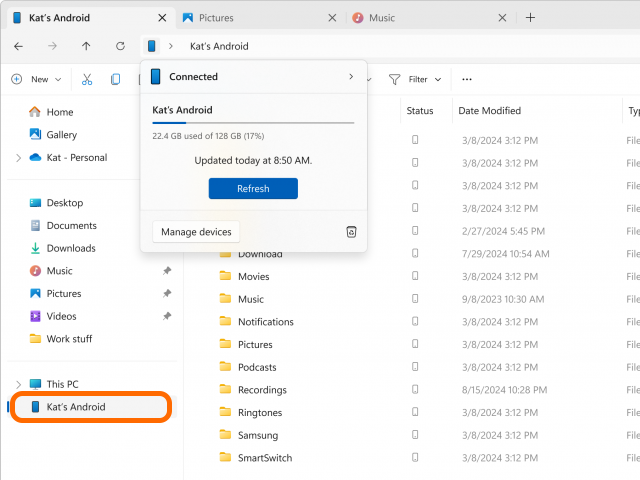Click the storage usage progress bar
Image resolution: width=640 pixels, height=480 pixels.
[253, 122]
